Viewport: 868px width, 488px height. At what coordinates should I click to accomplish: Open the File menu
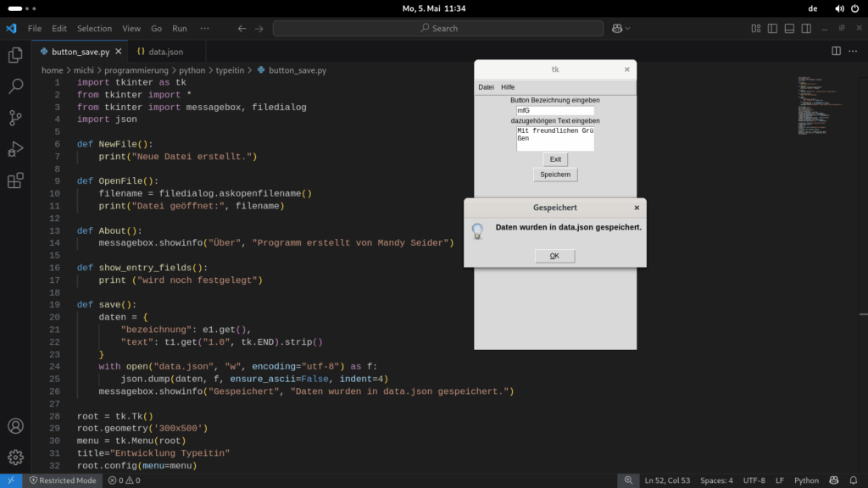tap(34, 28)
